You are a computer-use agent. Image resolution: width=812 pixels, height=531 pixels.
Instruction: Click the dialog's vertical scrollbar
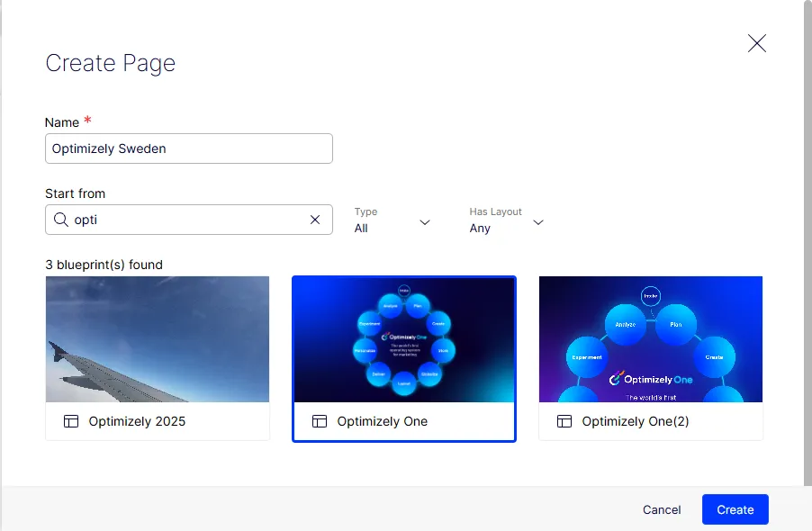point(807,243)
